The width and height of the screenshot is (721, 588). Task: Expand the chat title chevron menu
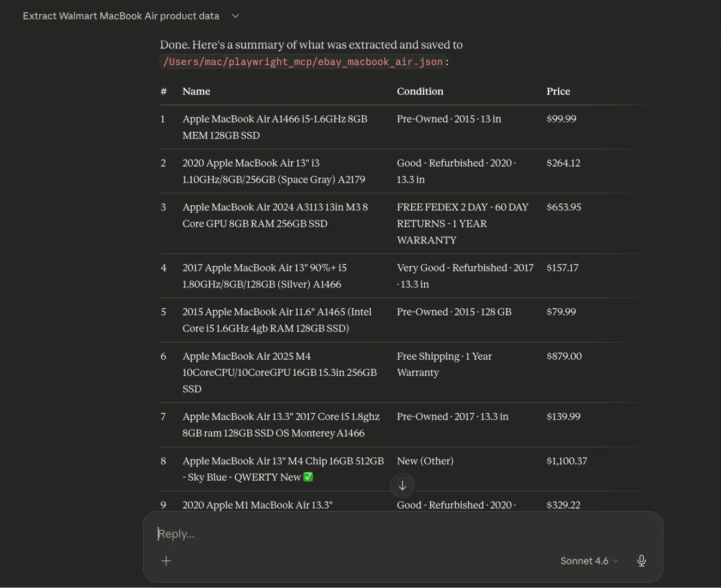[235, 16]
